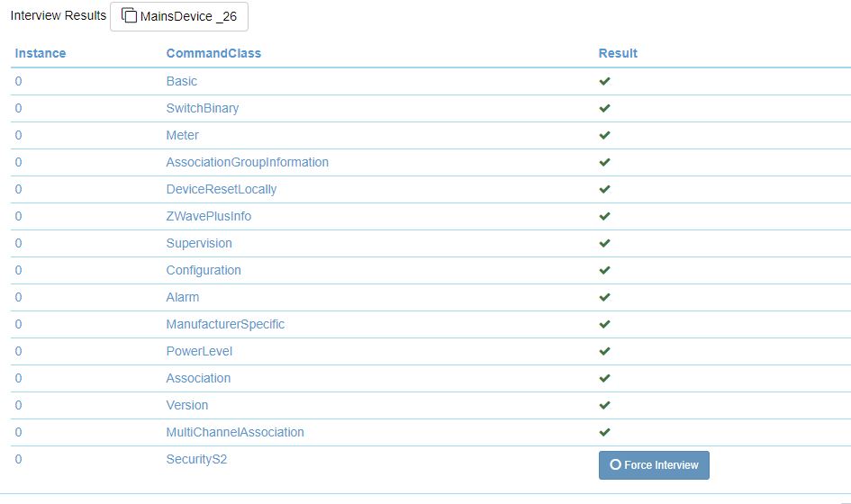851x504 pixels.
Task: Click the Instance column header
Action: tap(41, 53)
